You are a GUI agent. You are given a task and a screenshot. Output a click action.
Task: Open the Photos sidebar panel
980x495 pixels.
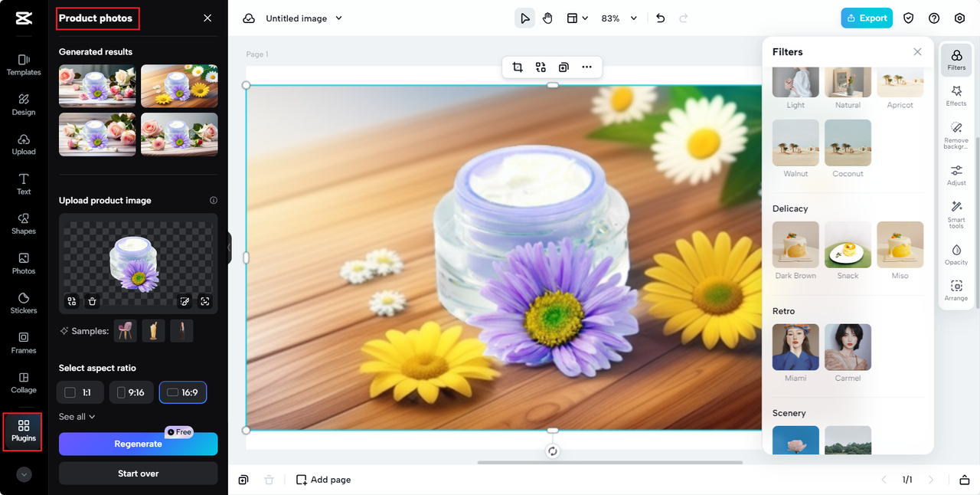pos(24,264)
